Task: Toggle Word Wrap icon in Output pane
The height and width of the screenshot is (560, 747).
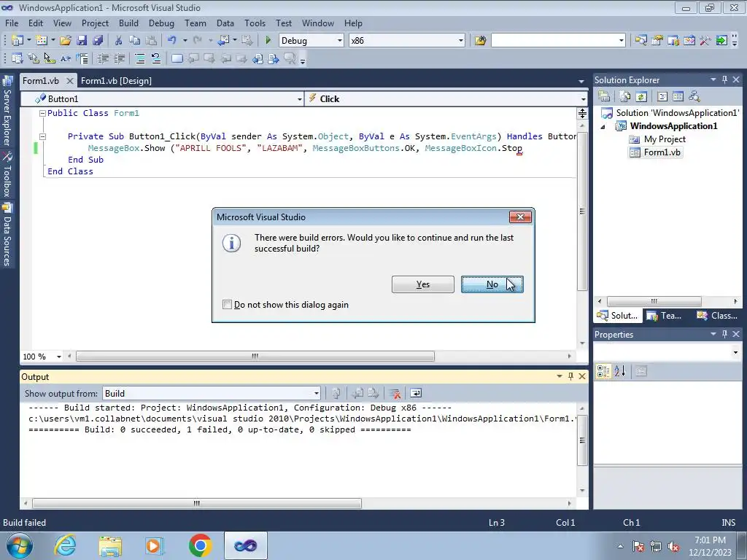Action: coord(416,393)
